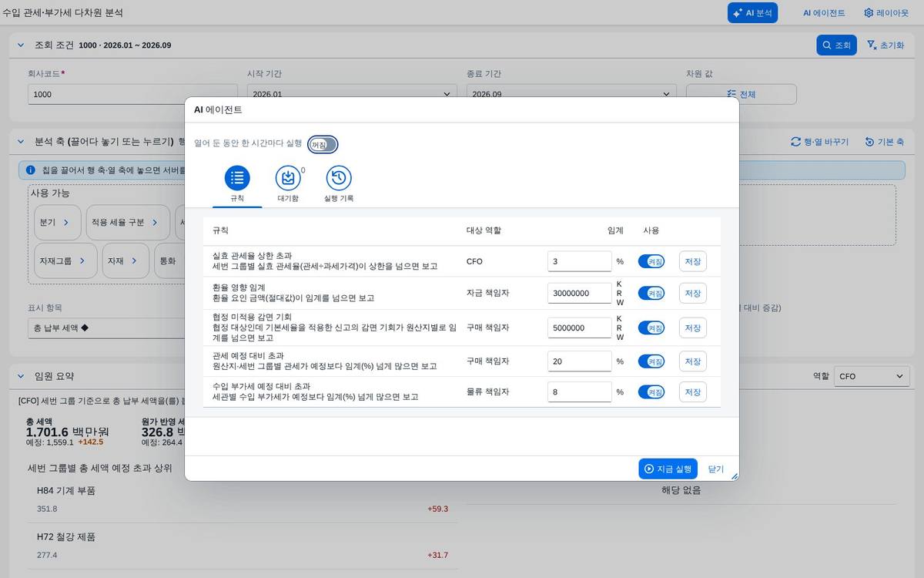Viewport: 924px width, 578px height.
Task: Collapse the 임원 요약 section
Action: tap(21, 376)
